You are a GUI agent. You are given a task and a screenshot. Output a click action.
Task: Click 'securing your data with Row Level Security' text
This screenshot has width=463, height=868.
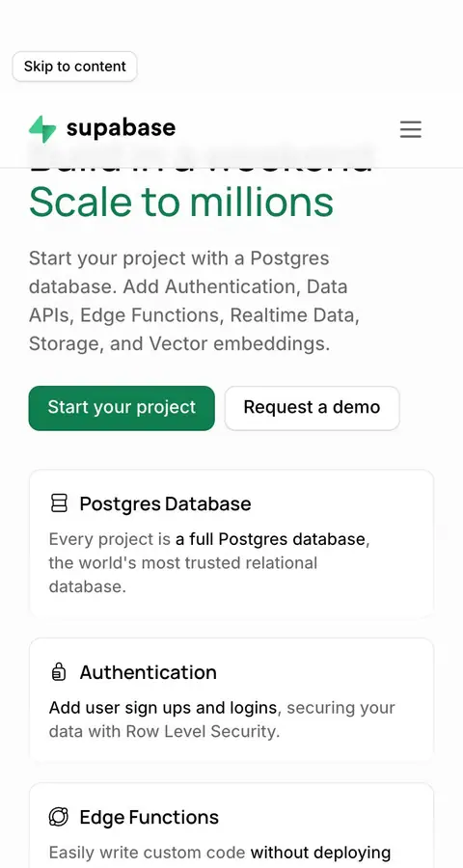pos(222,719)
